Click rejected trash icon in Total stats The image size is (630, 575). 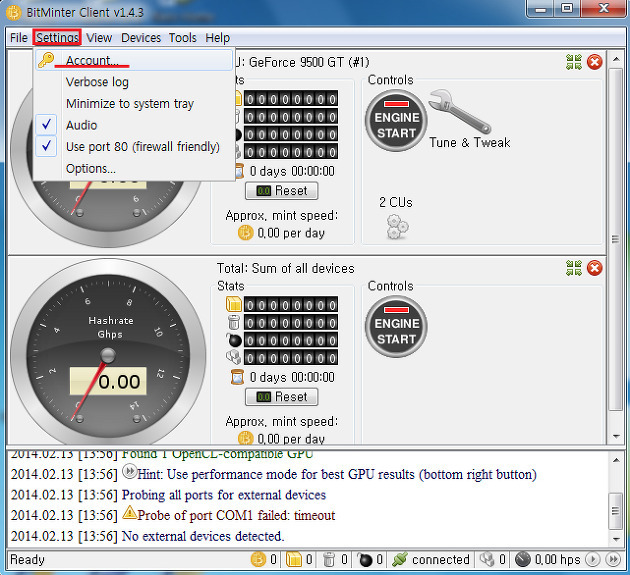point(234,322)
